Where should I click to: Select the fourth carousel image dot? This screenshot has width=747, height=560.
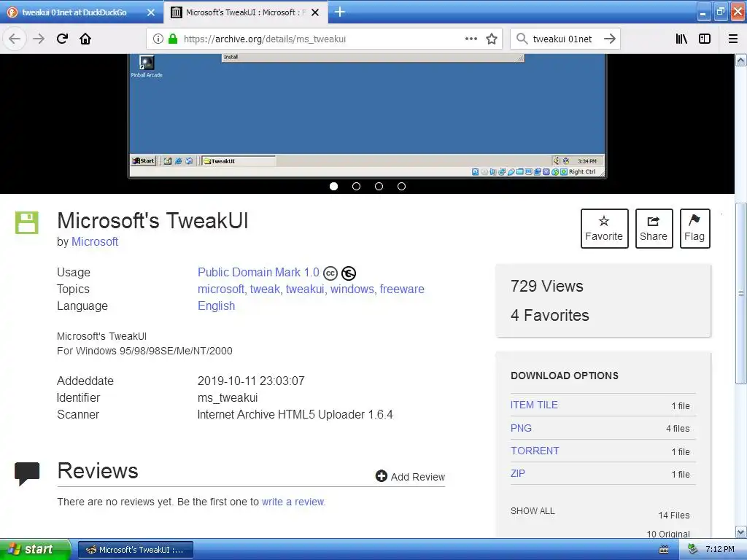[x=402, y=186]
